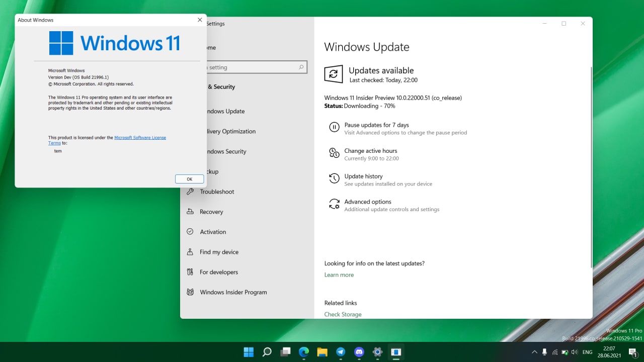Image resolution: width=644 pixels, height=362 pixels.
Task: Click 'Windows 11 Insider Preview 10.0.22000.51' text
Action: click(393, 98)
